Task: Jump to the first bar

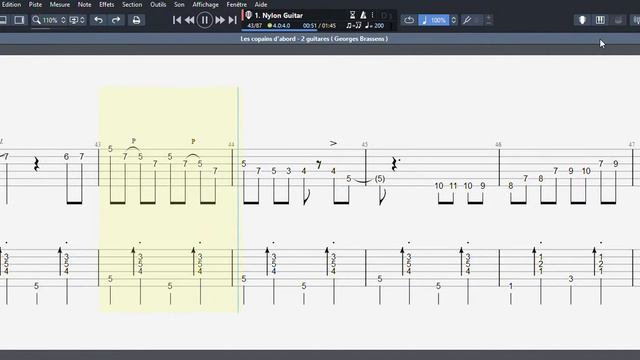Action: (x=176, y=20)
